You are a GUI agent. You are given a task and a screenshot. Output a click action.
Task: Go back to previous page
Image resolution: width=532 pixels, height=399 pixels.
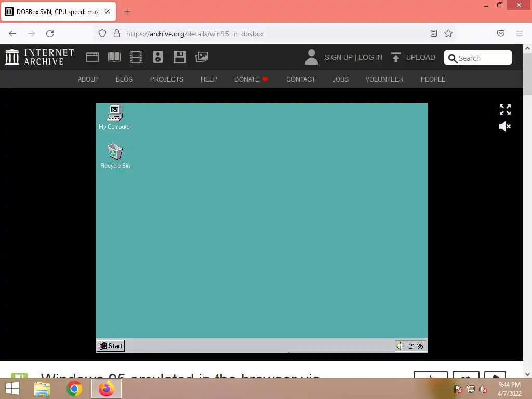coord(12,34)
